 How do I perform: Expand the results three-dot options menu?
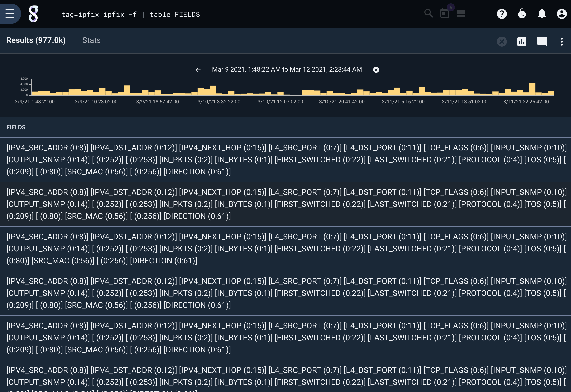pos(562,42)
